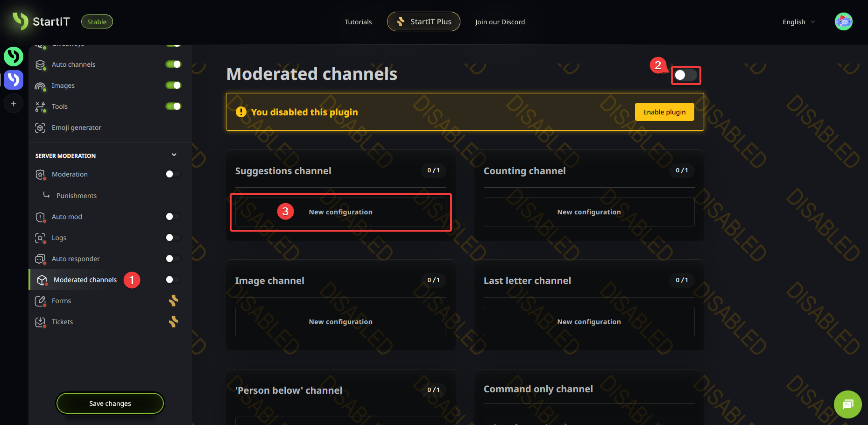Click the Emoji generator sidebar icon
This screenshot has width=868, height=425.
click(x=41, y=127)
